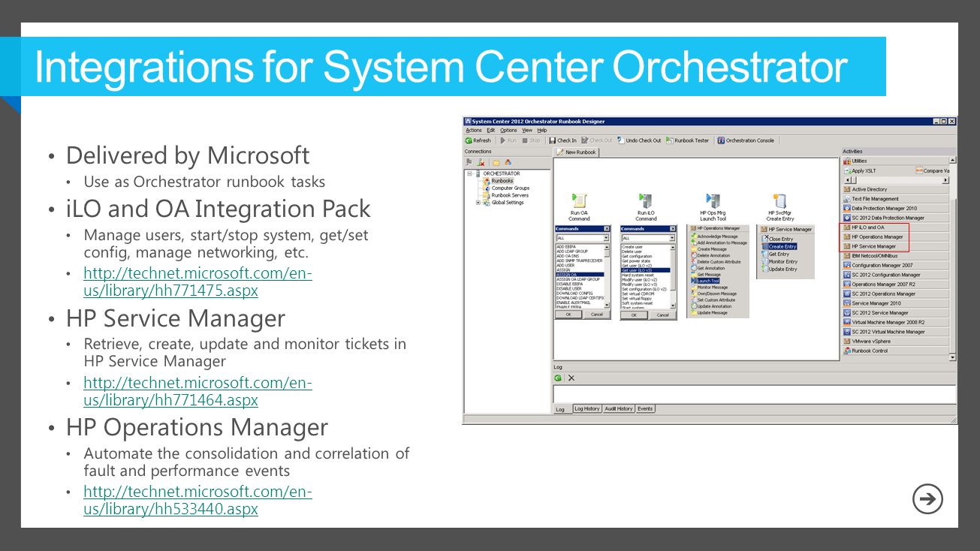Switch to the Events tab
Viewport: 980px width, 551px height.
coord(645,408)
